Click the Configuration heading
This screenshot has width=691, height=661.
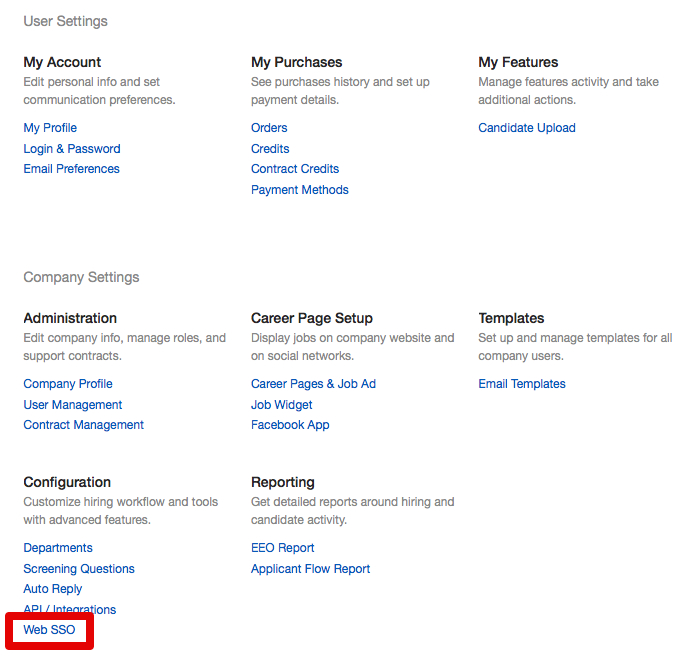(67, 482)
